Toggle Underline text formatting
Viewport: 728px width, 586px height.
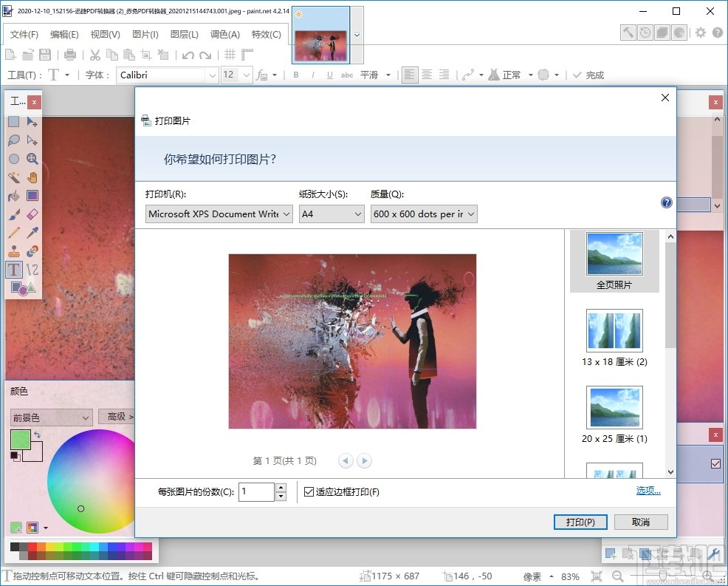tap(329, 75)
